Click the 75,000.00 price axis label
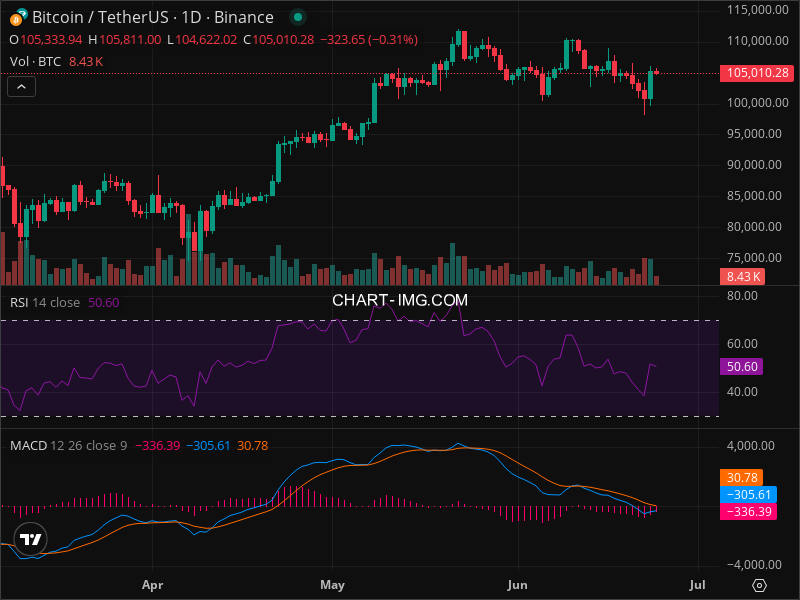The image size is (800, 600). pos(754,258)
